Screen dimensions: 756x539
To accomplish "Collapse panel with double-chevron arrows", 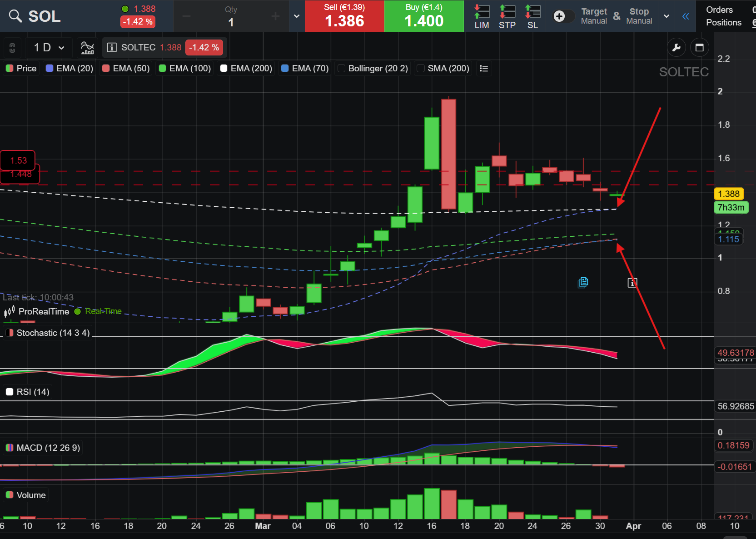I will [686, 16].
